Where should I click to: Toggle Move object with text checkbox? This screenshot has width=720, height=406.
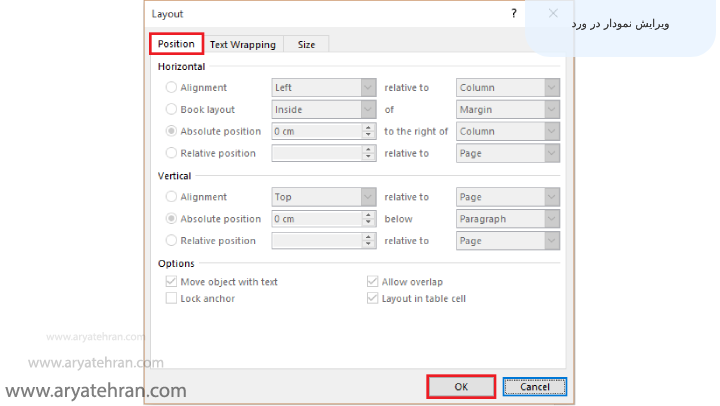click(171, 282)
